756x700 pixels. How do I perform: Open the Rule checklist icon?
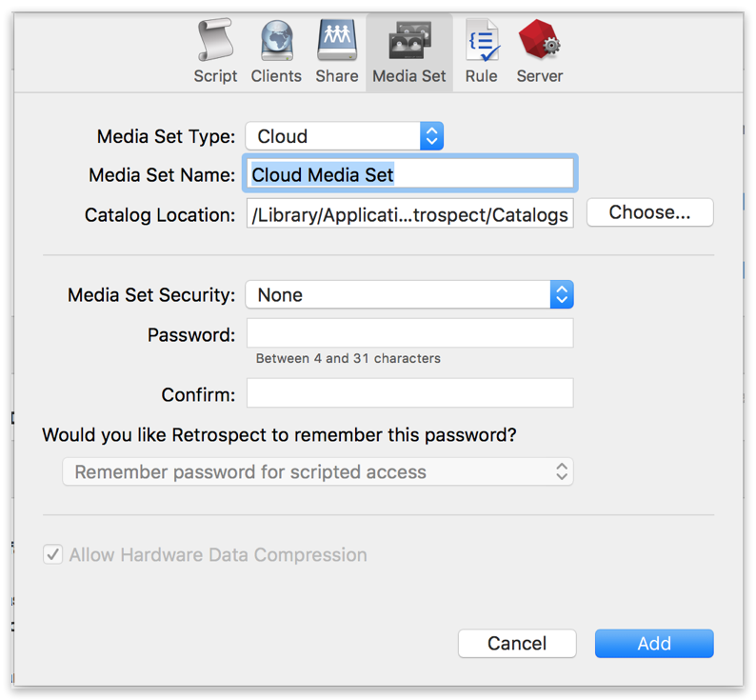(x=482, y=41)
